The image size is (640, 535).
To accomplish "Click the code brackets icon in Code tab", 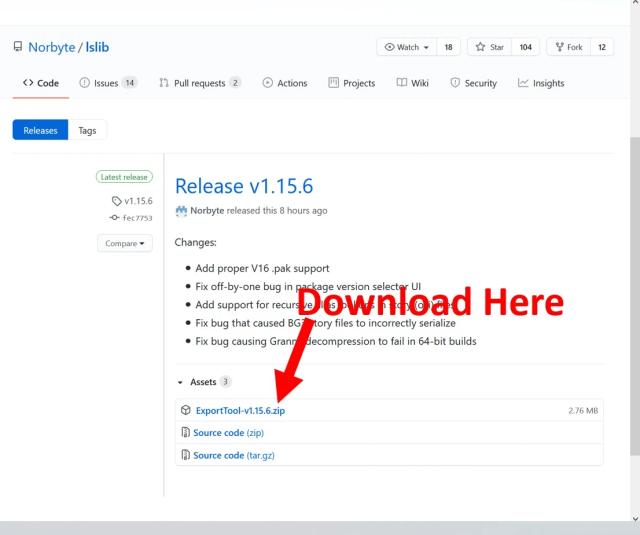I will click(28, 83).
